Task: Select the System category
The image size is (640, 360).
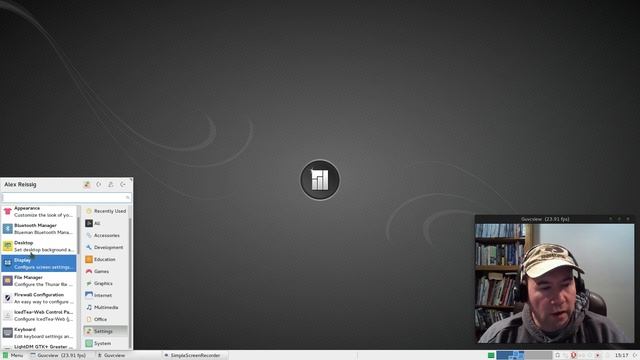Action: (x=106, y=343)
